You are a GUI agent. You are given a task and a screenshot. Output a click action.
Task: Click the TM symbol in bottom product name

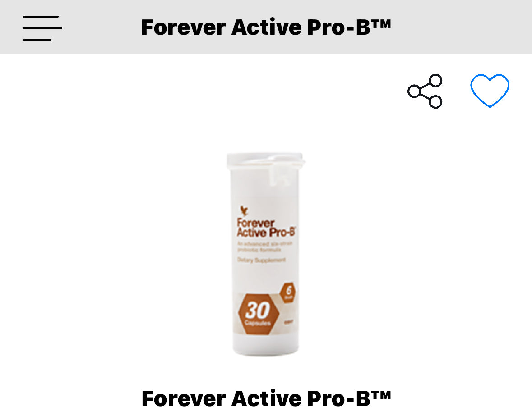pyautogui.click(x=381, y=394)
